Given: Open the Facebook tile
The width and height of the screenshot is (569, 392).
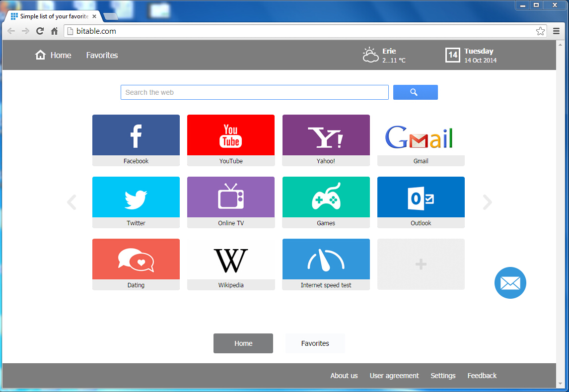Looking at the screenshot, I should [x=136, y=140].
